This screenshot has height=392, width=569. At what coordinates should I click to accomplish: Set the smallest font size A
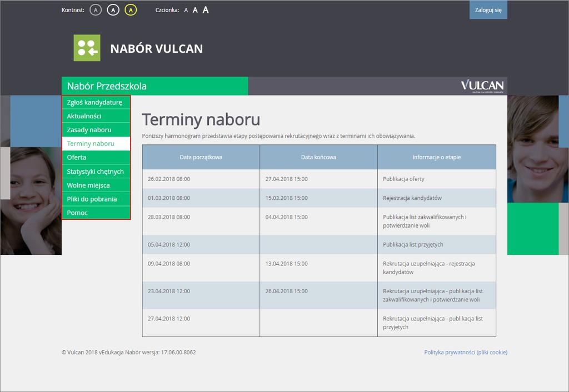(186, 10)
